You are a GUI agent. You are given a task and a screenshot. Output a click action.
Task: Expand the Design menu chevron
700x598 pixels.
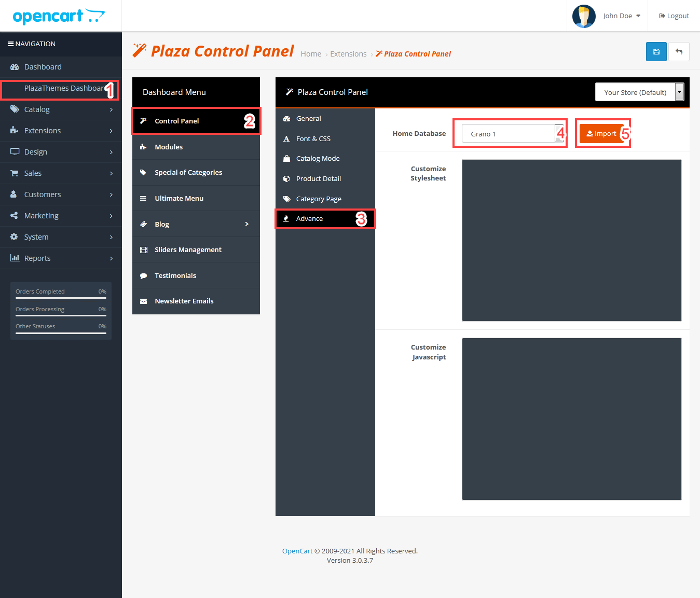tap(111, 152)
